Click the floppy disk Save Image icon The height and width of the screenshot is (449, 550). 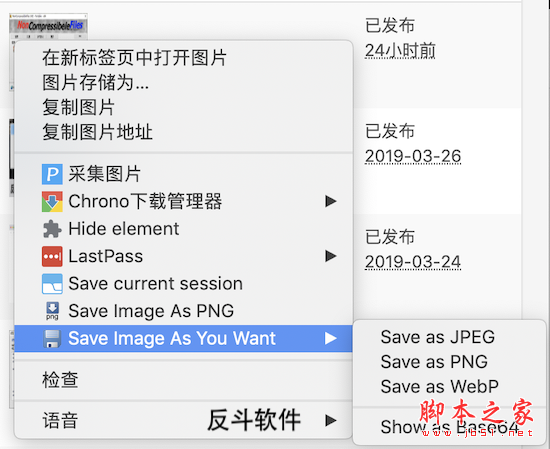coord(52,339)
